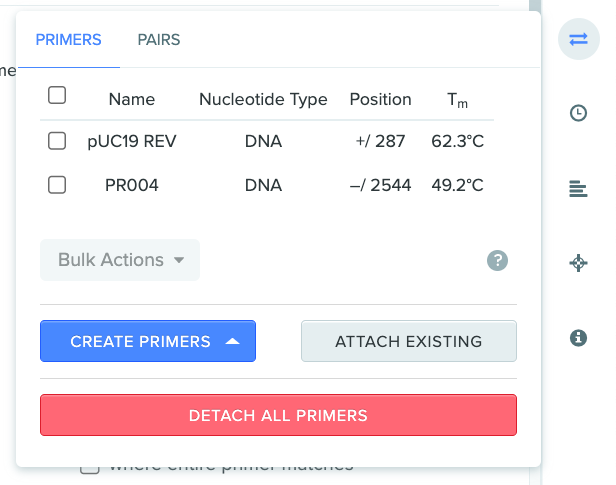This screenshot has width=616, height=485.
Task: Check the pUC19 REV primer checkbox
Action: pyautogui.click(x=57, y=141)
